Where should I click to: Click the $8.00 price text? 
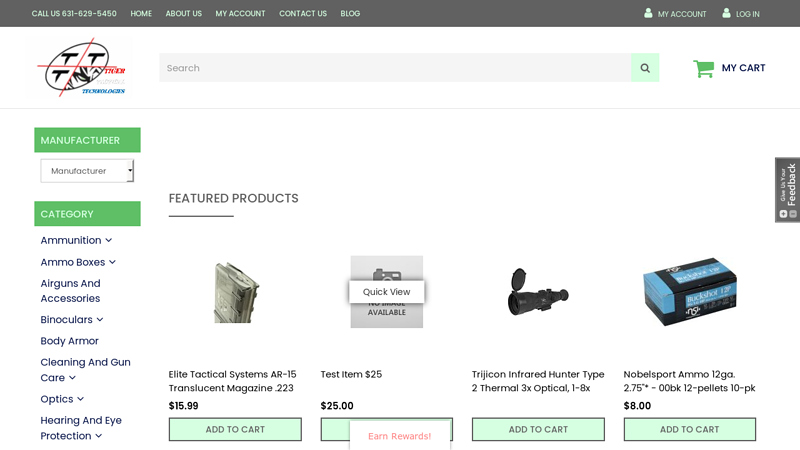(x=637, y=406)
